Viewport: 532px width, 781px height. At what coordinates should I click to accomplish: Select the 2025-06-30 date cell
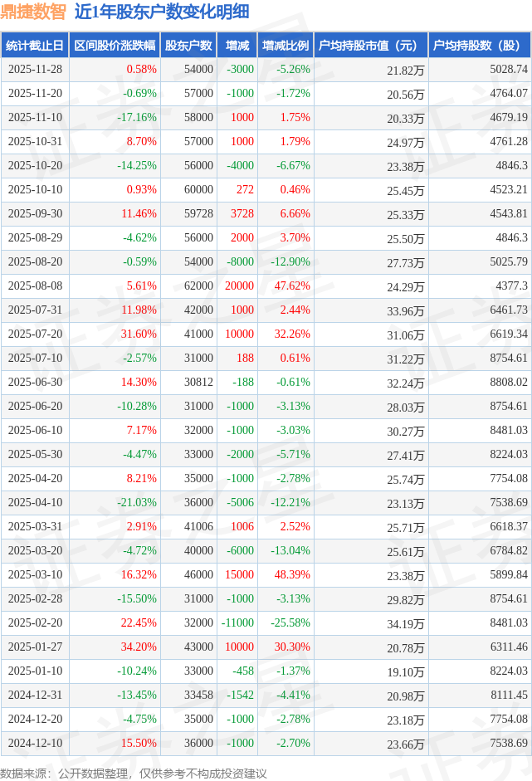pyautogui.click(x=35, y=383)
